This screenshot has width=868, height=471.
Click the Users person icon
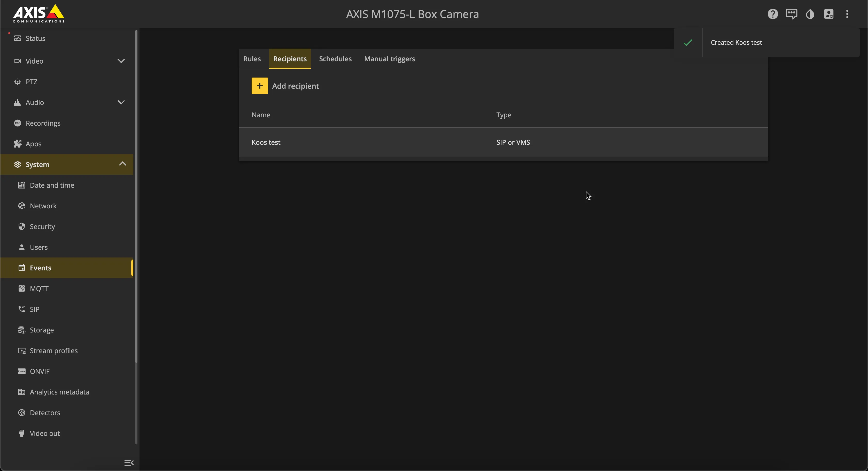(21, 247)
